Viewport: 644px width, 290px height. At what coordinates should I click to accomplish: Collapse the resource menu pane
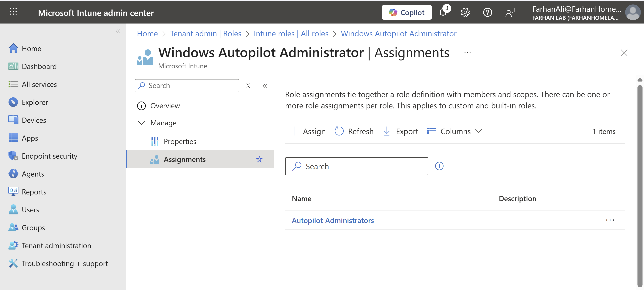265,86
